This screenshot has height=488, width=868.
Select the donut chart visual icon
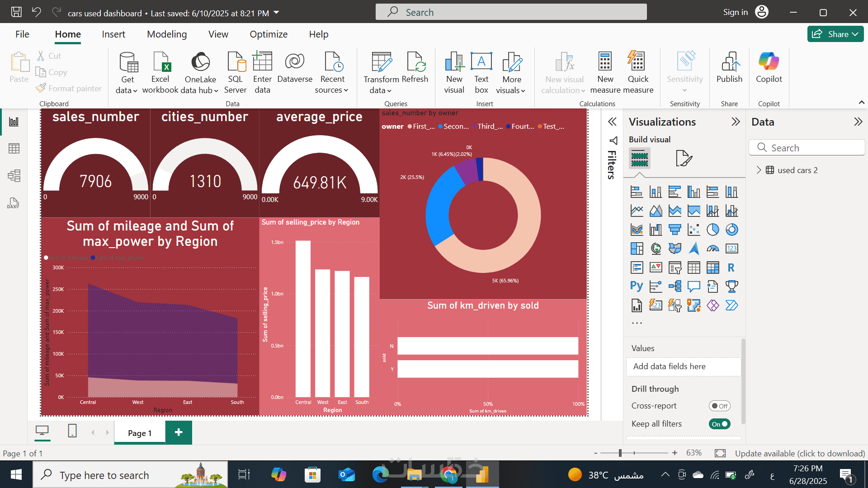coord(731,230)
